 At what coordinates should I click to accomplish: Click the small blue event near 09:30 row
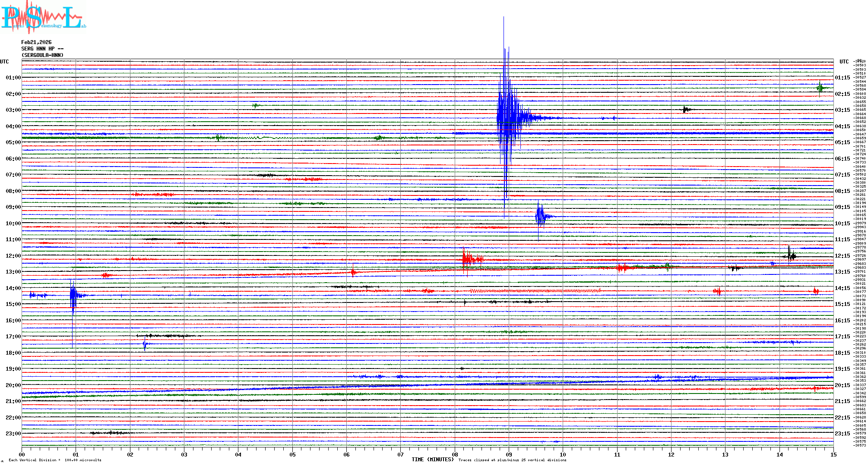coord(540,216)
